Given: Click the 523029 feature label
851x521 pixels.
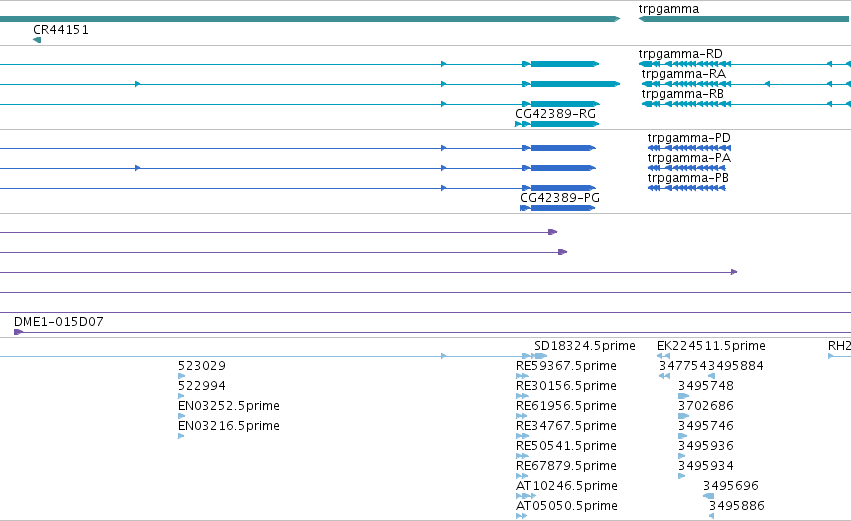Looking at the screenshot, I should point(201,366).
